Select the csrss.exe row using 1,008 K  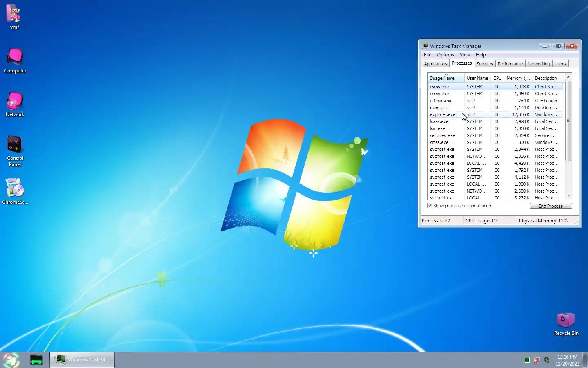point(495,87)
